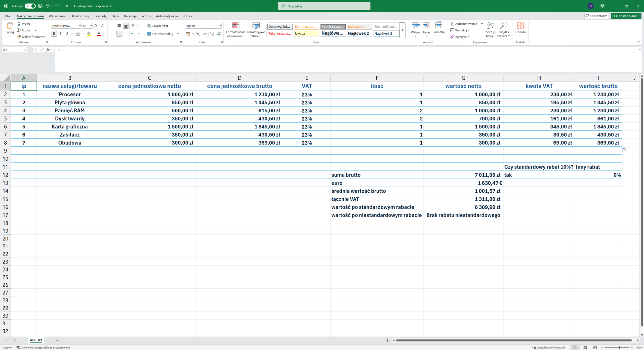Image resolution: width=644 pixels, height=350 pixels.
Task: Click the fill color paint bucket icon
Action: coord(89,34)
